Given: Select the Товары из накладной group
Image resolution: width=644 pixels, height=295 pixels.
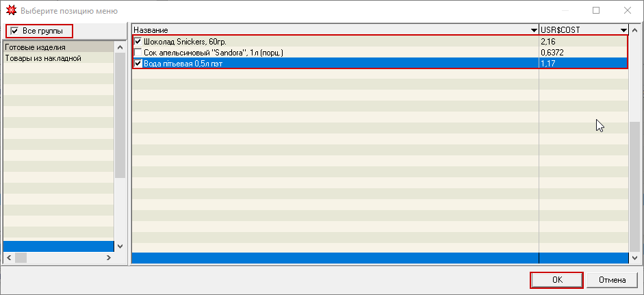Looking at the screenshot, I should [x=43, y=58].
